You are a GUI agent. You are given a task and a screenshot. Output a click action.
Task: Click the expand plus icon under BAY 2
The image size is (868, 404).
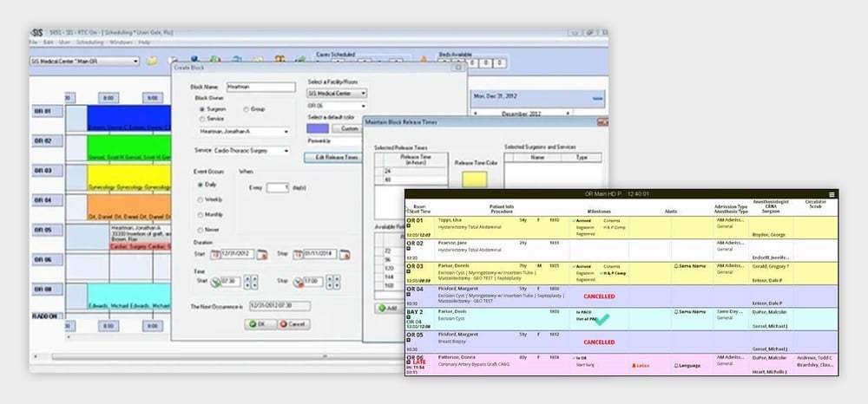click(x=409, y=317)
